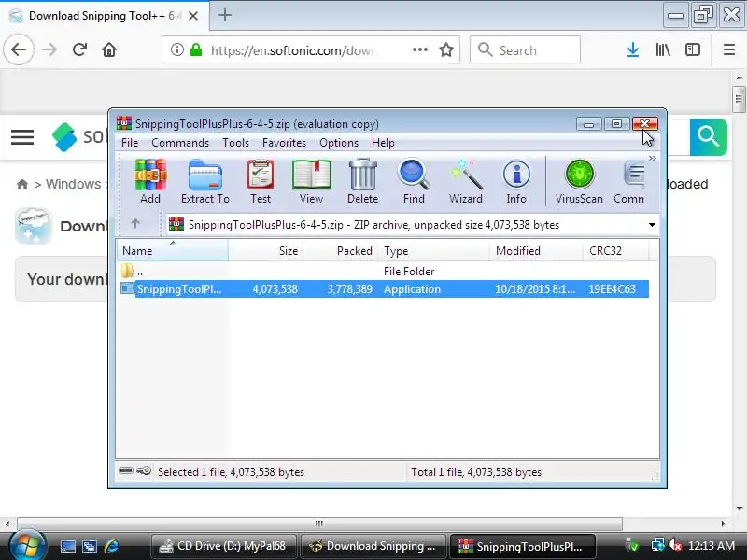This screenshot has width=747, height=560.
Task: Switch to Download Snipping taskbar button
Action: (373, 546)
